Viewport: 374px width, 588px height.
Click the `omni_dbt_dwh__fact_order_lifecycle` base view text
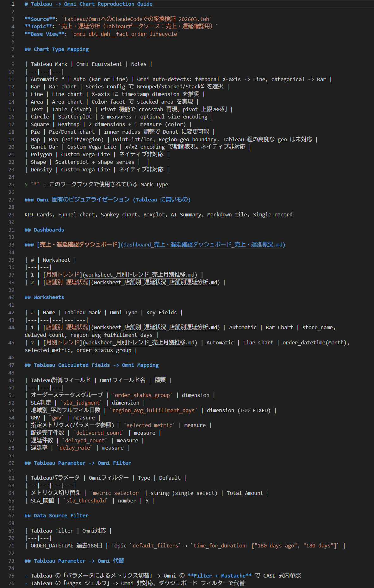[125, 34]
